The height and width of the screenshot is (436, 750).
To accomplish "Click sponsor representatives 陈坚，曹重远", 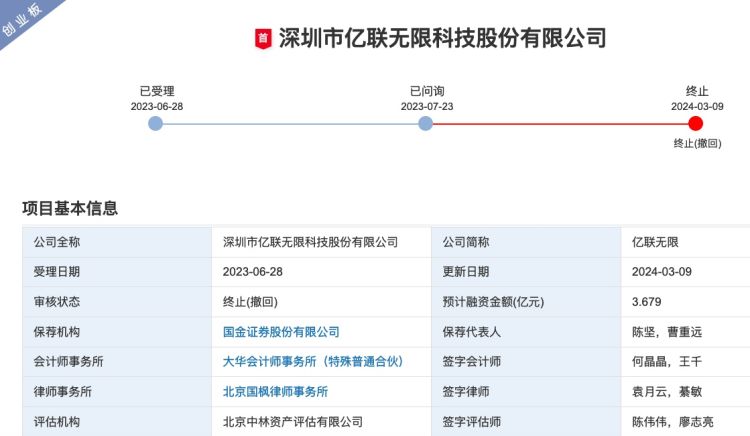I will tap(673, 332).
